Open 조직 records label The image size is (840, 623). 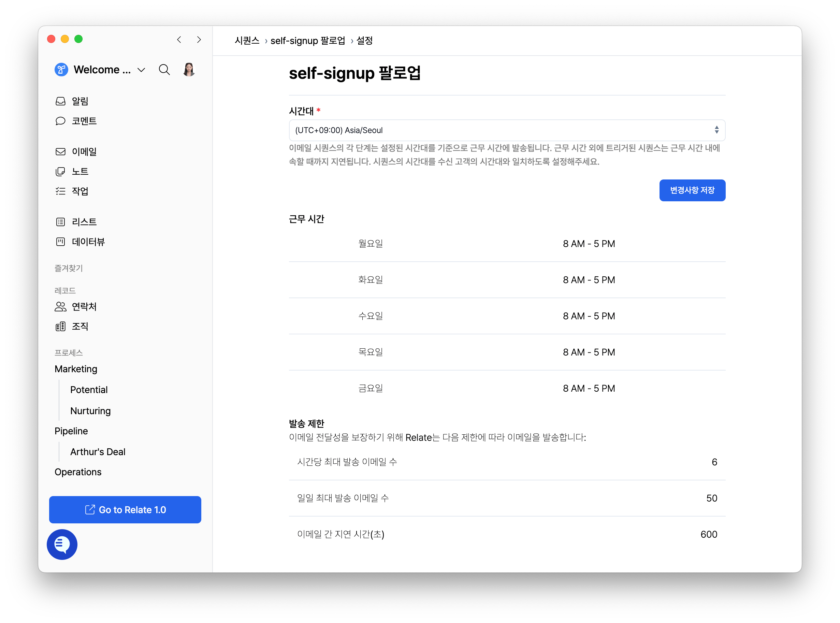point(80,327)
